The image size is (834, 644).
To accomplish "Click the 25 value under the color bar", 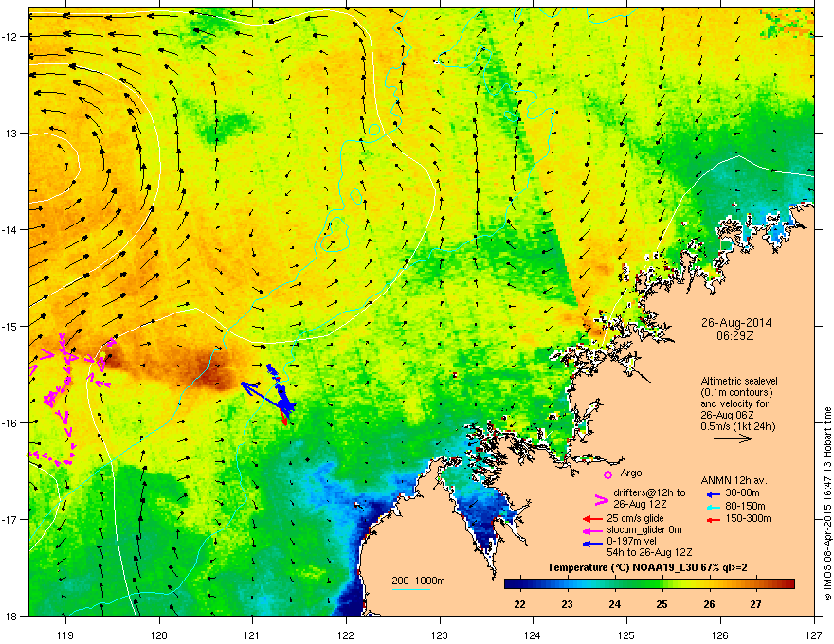I will pyautogui.click(x=662, y=604).
